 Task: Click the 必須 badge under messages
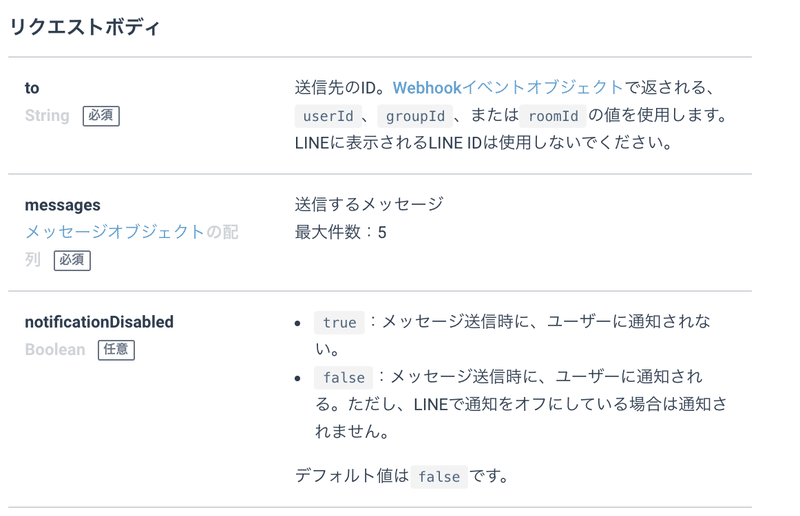coord(72,260)
